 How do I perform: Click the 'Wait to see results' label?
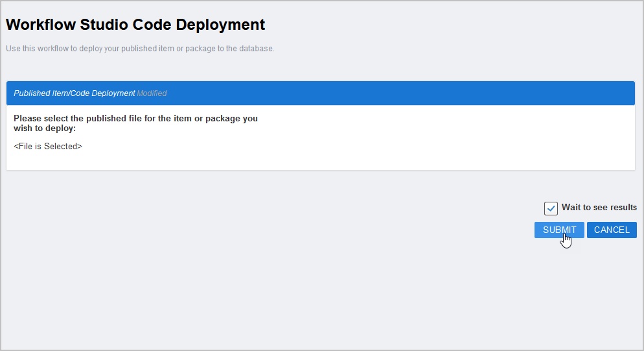click(x=599, y=208)
